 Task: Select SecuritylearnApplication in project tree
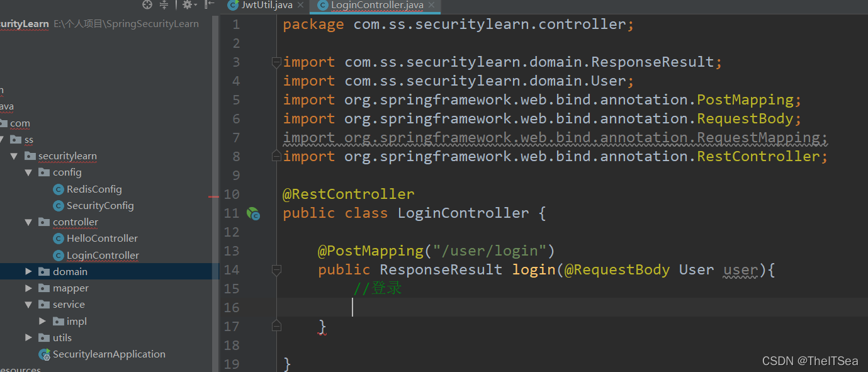[109, 354]
